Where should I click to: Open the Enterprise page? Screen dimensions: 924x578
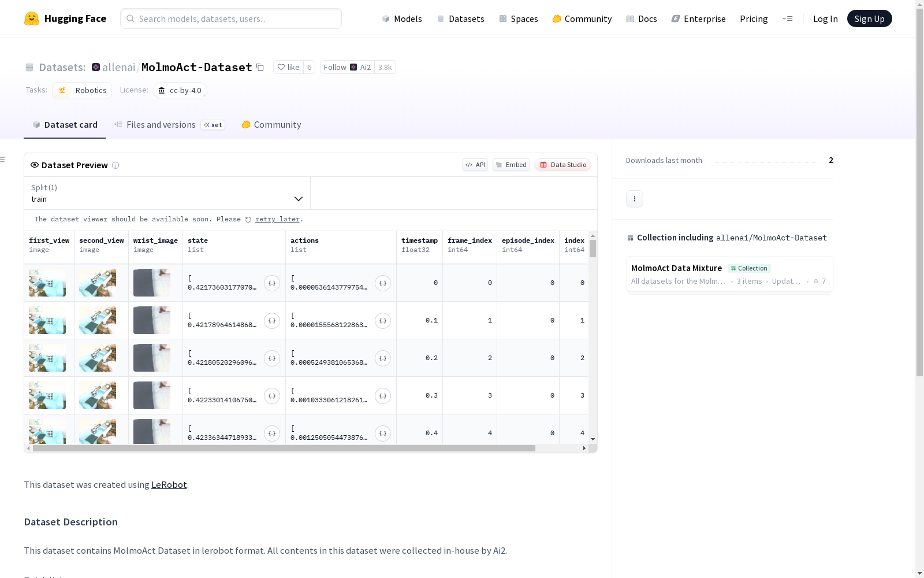[699, 18]
